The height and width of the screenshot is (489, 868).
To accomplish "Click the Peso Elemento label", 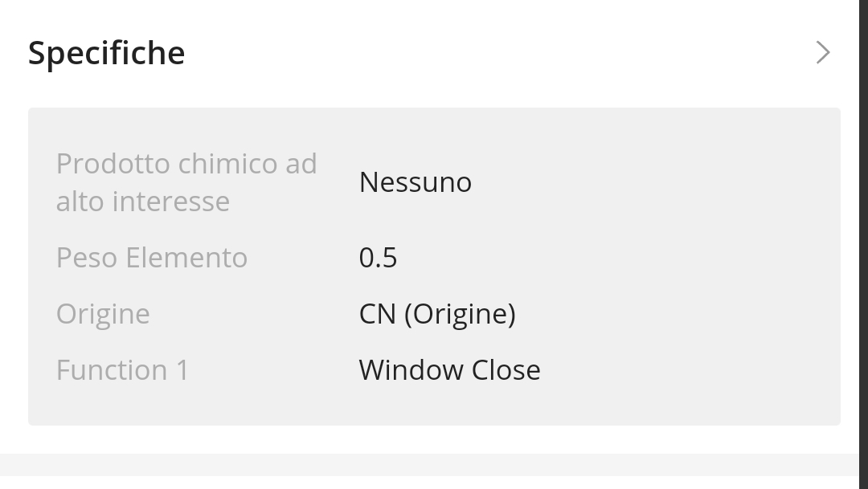I will [x=152, y=257].
